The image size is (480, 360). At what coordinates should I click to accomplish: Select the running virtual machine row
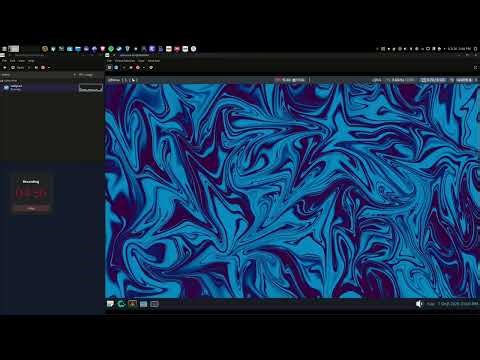52,88
